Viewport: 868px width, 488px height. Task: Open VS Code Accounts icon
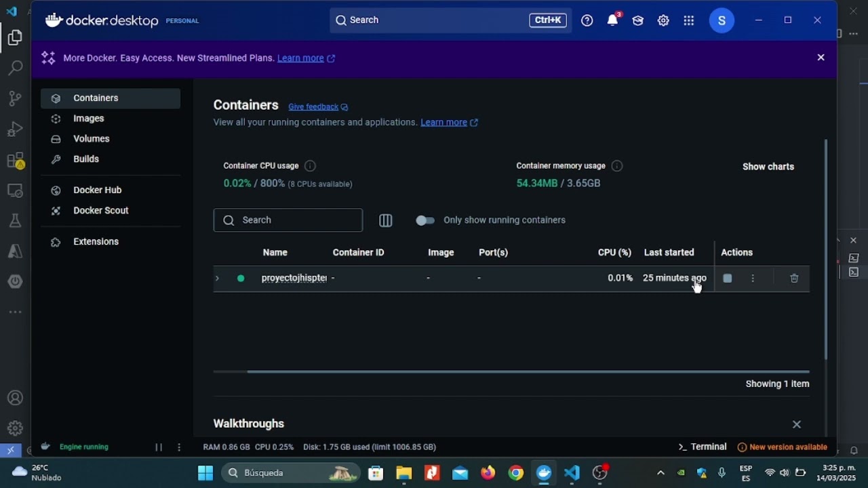[x=15, y=399]
